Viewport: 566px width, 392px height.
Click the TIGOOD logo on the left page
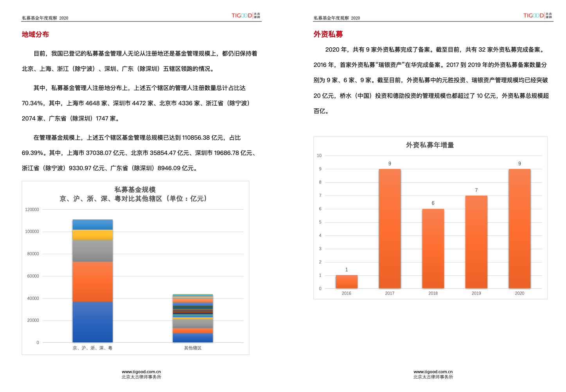(x=245, y=16)
